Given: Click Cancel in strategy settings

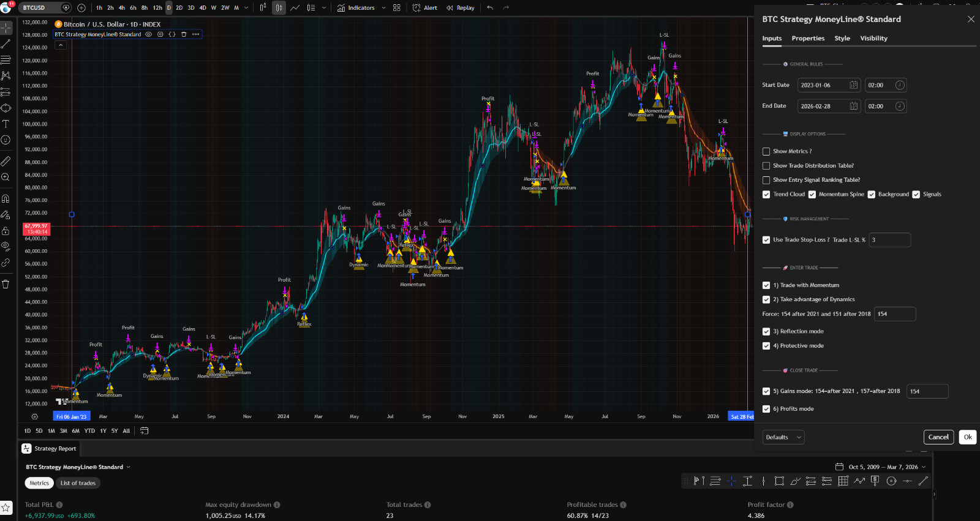Looking at the screenshot, I should (938, 437).
